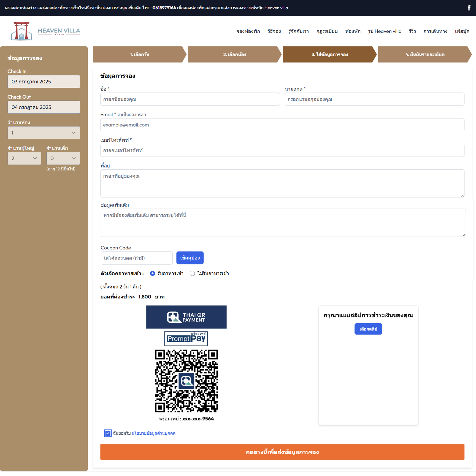The width and height of the screenshot is (476, 476).
Task: Open the วิธีจอง menu item
Action: click(274, 31)
